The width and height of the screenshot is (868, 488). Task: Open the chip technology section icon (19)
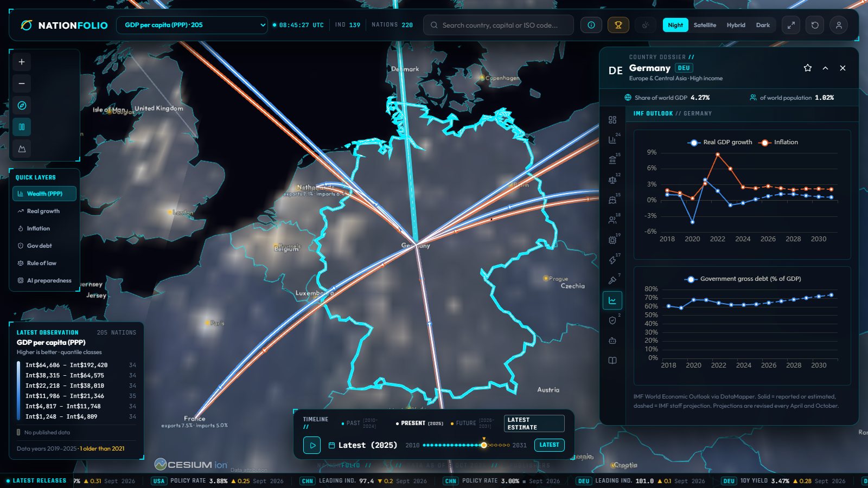click(x=612, y=240)
